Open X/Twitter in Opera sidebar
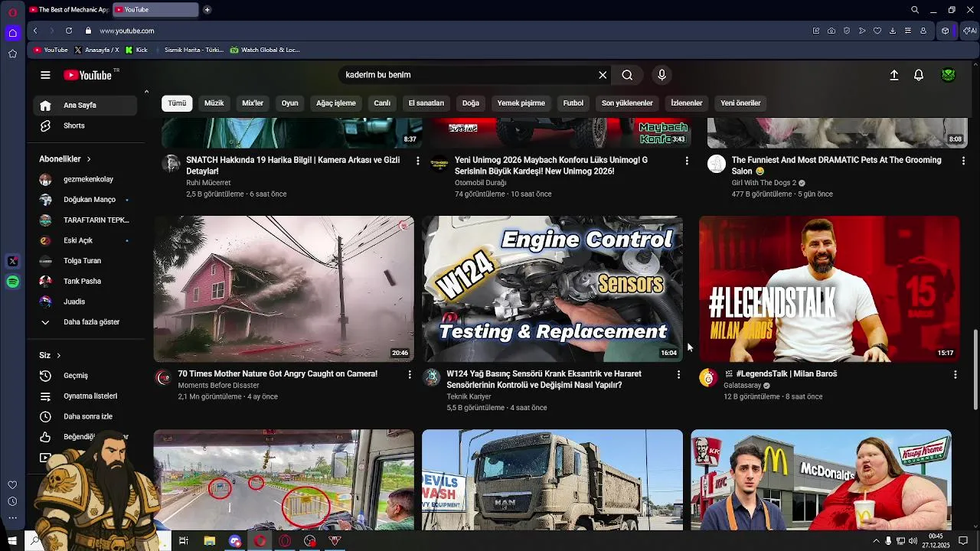This screenshot has height=551, width=980. pyautogui.click(x=12, y=261)
